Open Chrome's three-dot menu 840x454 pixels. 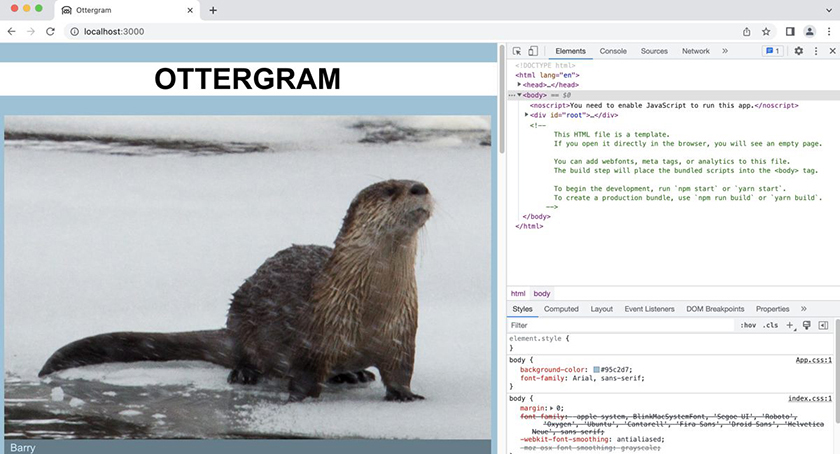[x=829, y=32]
